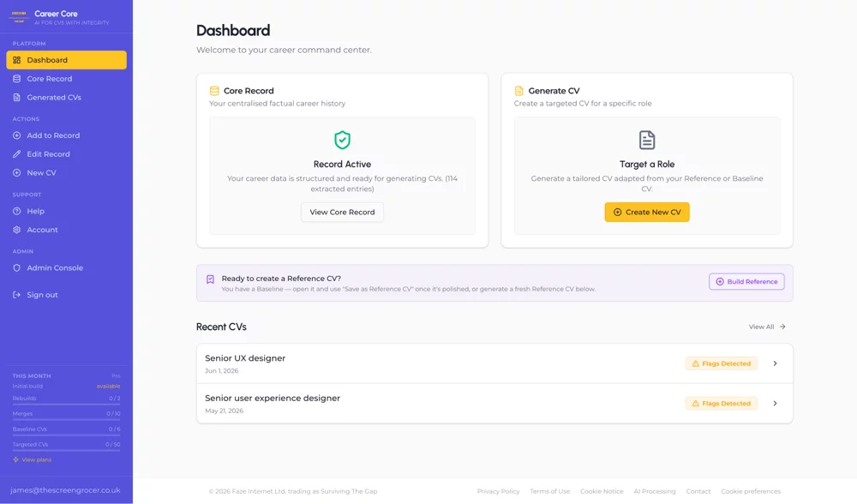Open the Help page
This screenshot has height=504, width=857.
tap(66, 211)
